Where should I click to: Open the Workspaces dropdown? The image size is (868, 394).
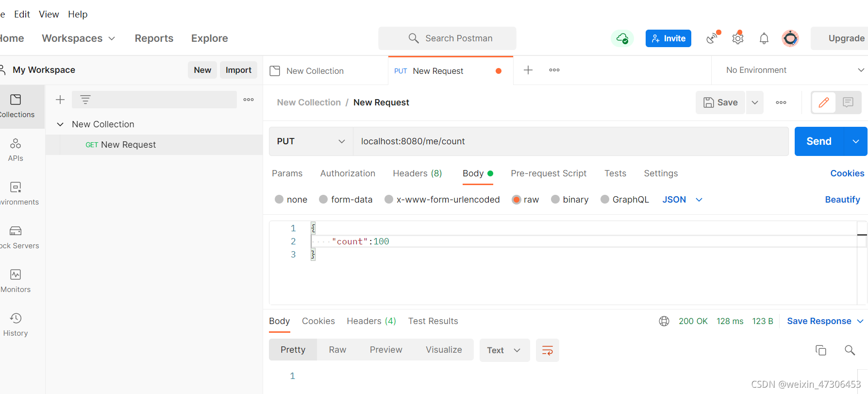pos(79,38)
